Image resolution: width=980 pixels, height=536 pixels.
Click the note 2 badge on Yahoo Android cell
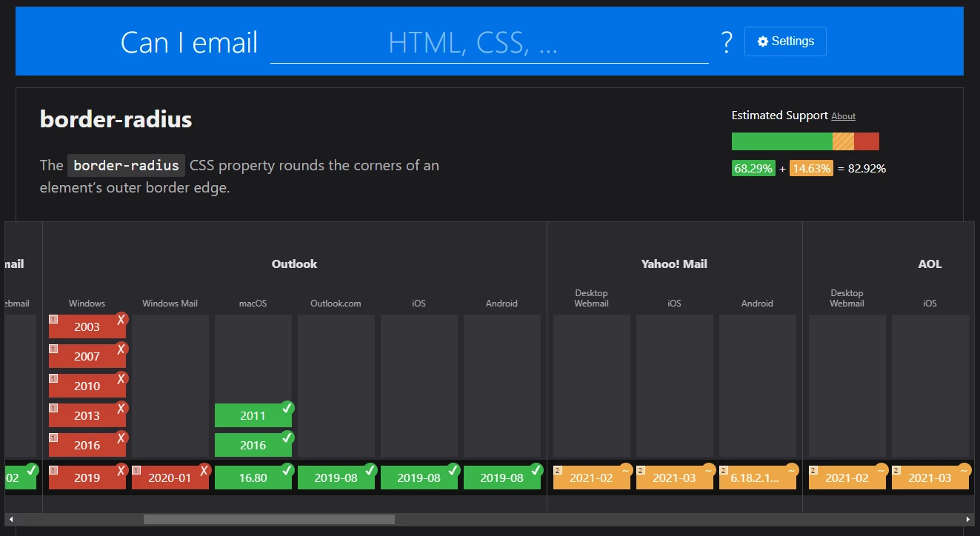pyautogui.click(x=724, y=470)
